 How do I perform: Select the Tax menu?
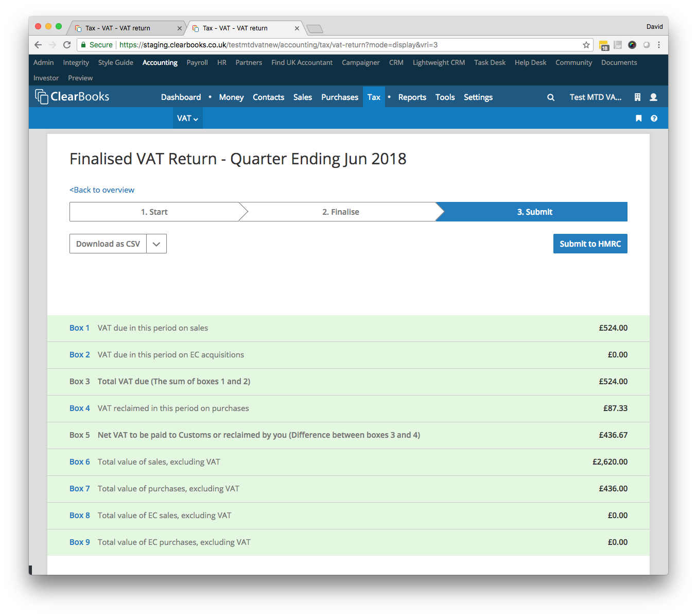click(x=374, y=97)
